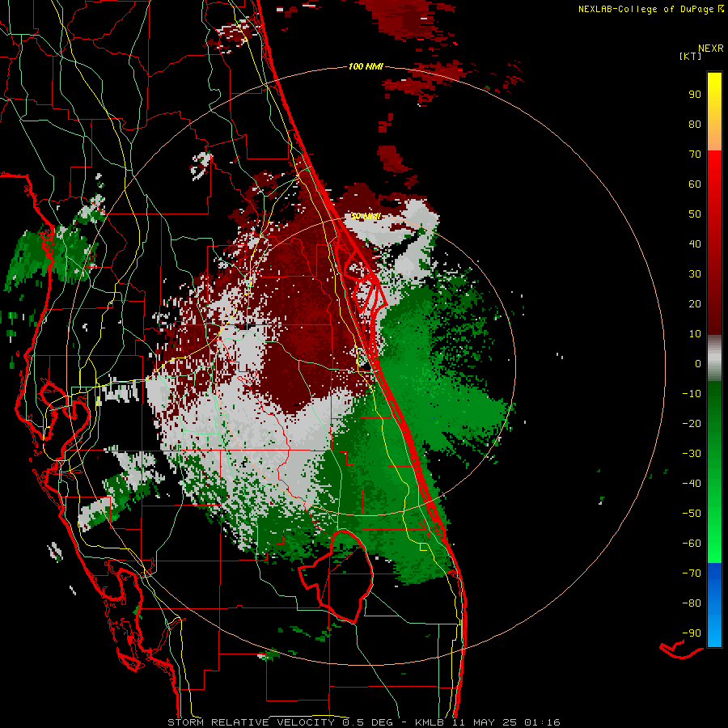Click the 50 NMI range ring label
This screenshot has height=728, width=728.
tap(366, 216)
